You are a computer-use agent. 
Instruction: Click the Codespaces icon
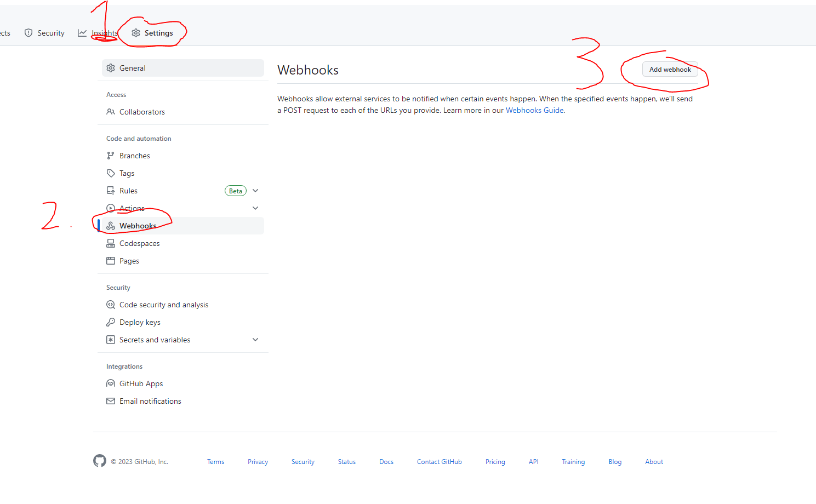(x=111, y=243)
